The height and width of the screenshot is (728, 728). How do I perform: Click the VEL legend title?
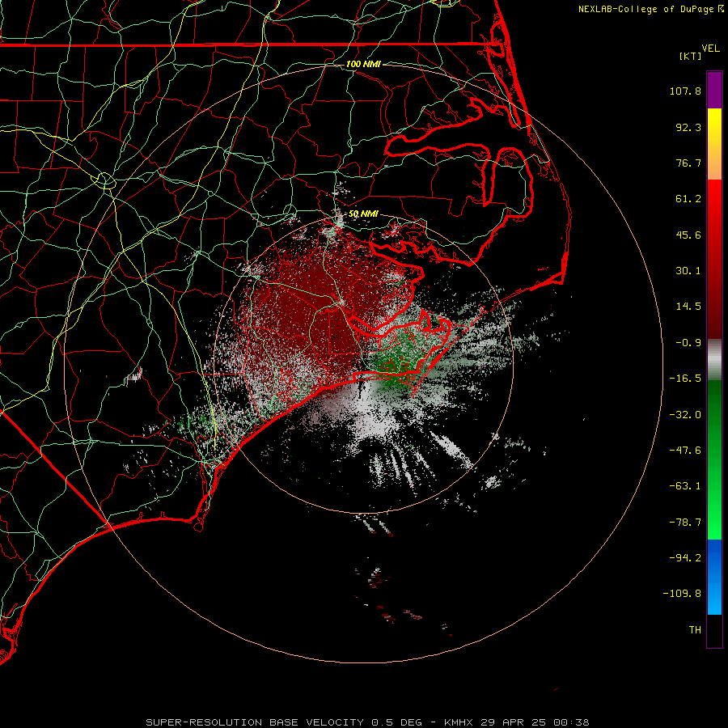pos(710,49)
